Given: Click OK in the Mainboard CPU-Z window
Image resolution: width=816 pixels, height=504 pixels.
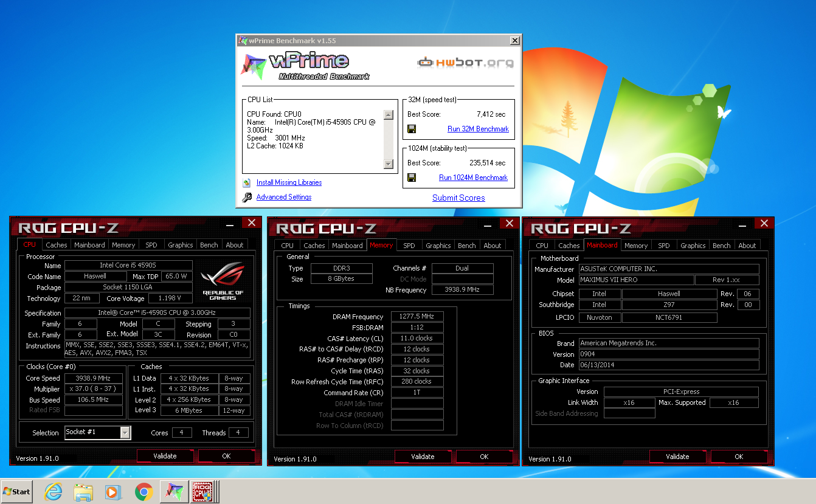Looking at the screenshot, I should (x=739, y=457).
